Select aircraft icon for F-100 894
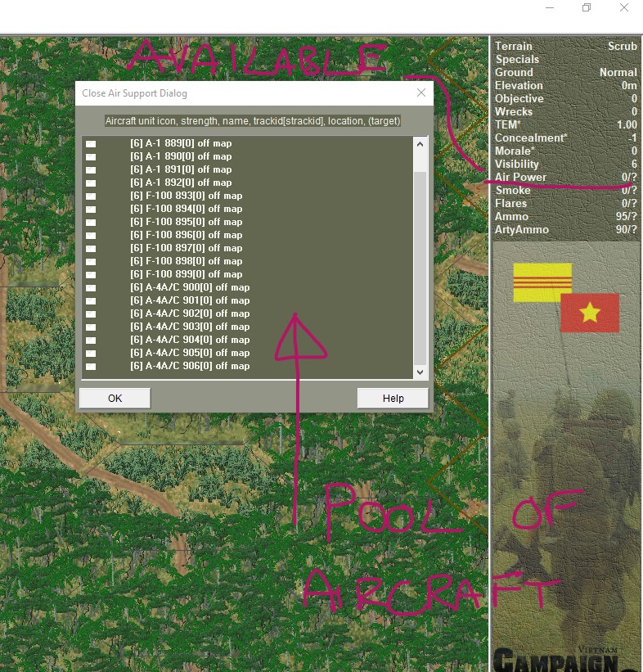 point(91,210)
